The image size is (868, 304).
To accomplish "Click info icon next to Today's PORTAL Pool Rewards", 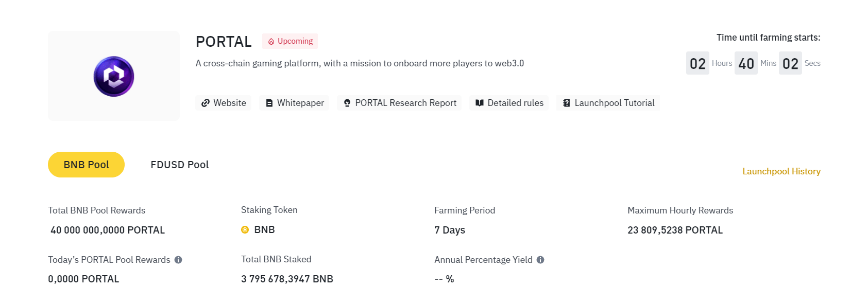I will (x=178, y=260).
